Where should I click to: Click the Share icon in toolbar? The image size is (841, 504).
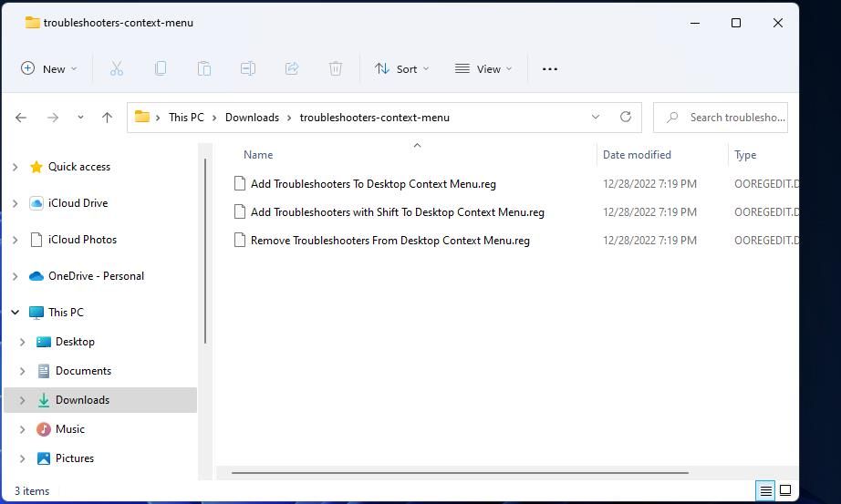coord(292,68)
